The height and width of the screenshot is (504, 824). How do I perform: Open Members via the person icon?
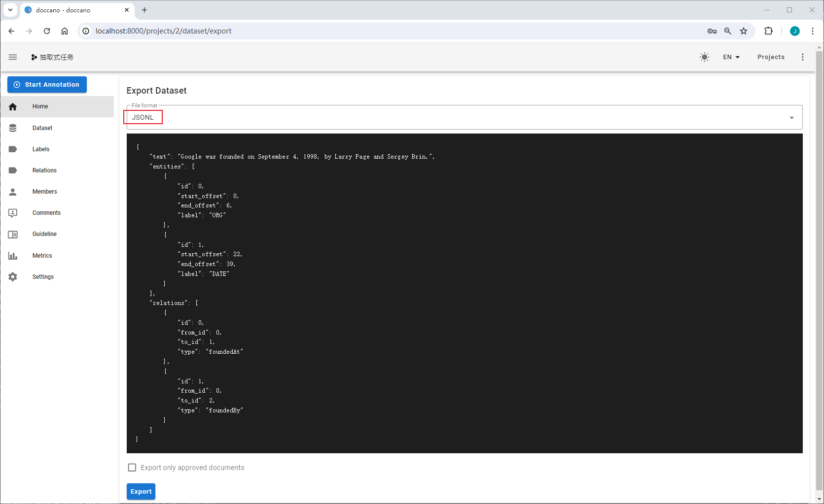pyautogui.click(x=13, y=191)
